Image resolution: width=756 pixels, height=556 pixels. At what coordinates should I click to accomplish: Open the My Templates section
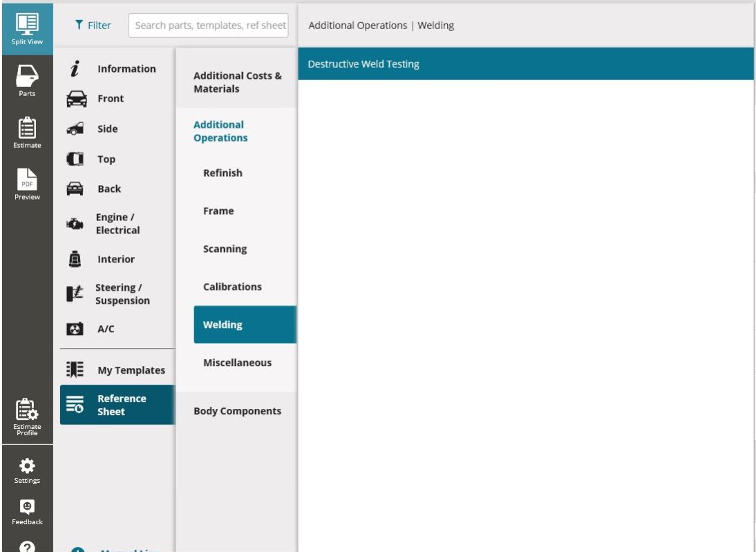pos(131,370)
